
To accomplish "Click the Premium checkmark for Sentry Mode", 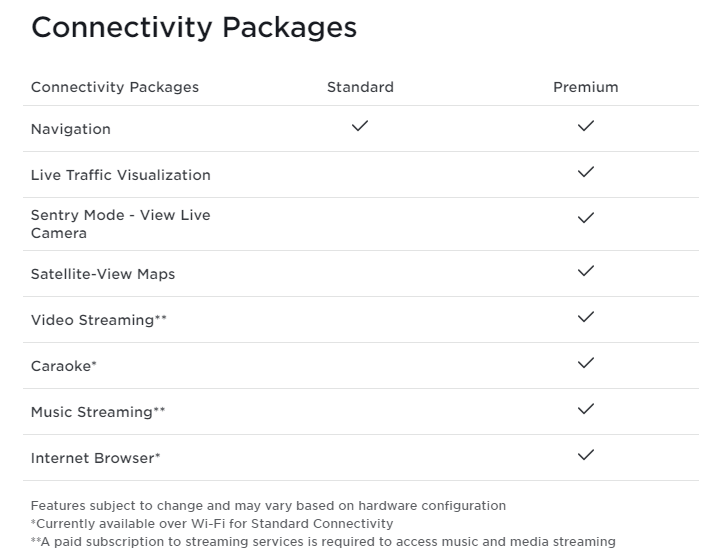I will tap(586, 217).
